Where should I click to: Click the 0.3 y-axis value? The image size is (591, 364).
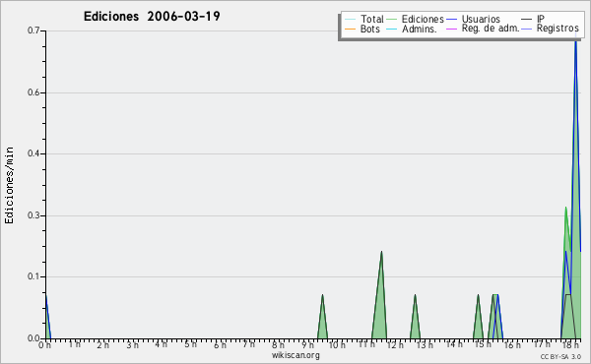[x=33, y=215]
